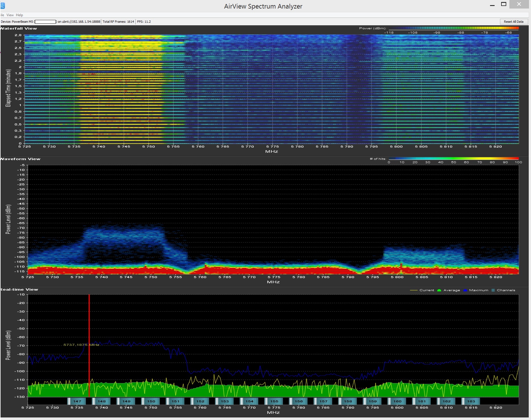Image resolution: width=531 pixels, height=420 pixels.
Task: Click the green Average legend icon
Action: [439, 290]
